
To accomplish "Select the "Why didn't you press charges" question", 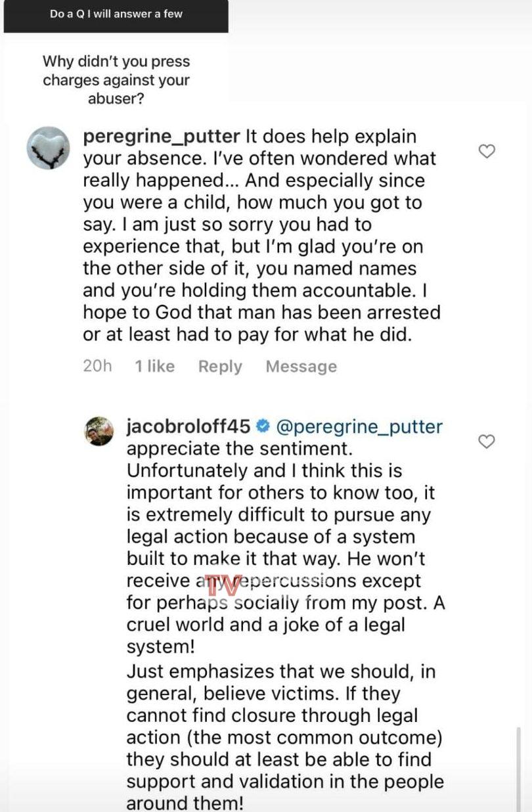I will [x=116, y=80].
